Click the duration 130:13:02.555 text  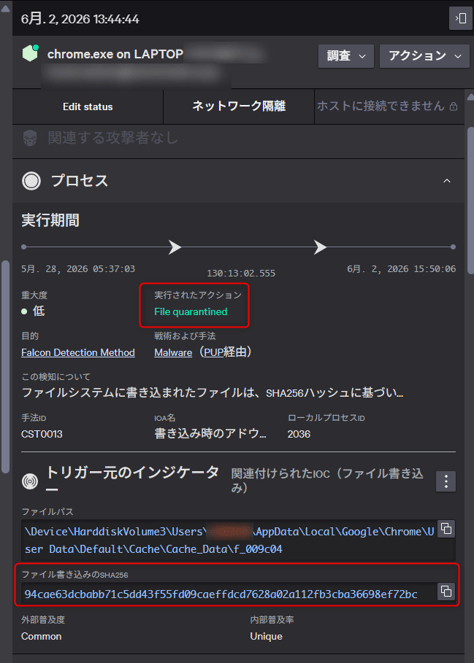tap(241, 274)
